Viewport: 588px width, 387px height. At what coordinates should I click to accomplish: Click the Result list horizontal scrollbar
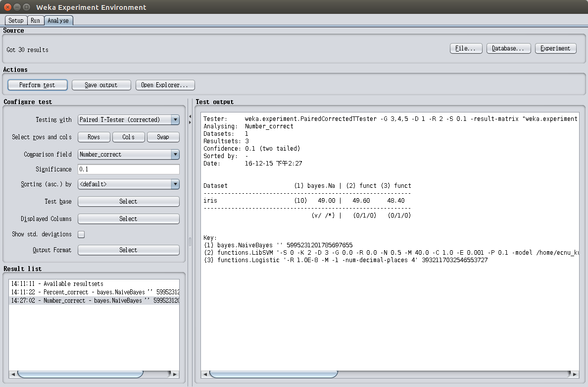(79, 374)
